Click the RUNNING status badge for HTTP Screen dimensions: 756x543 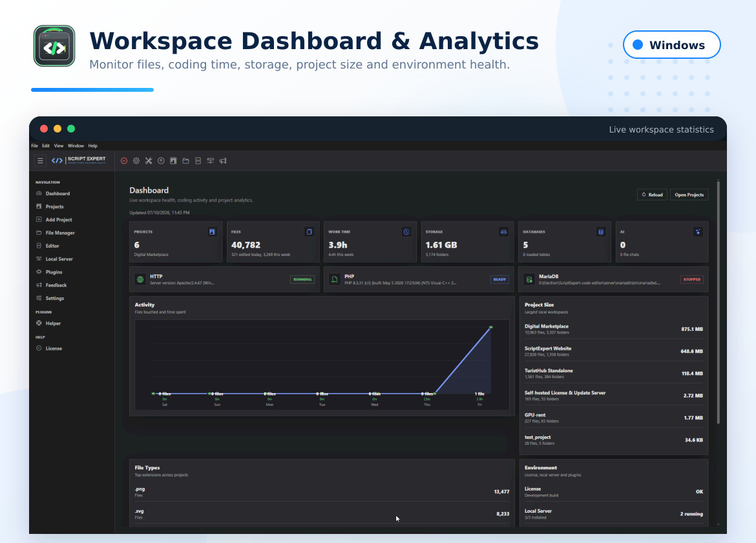pos(302,279)
